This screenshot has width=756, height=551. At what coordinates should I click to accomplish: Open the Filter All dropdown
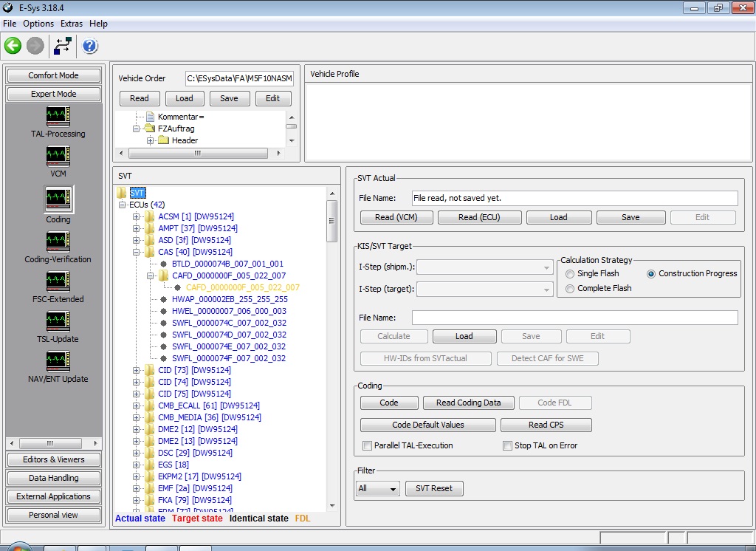[378, 488]
